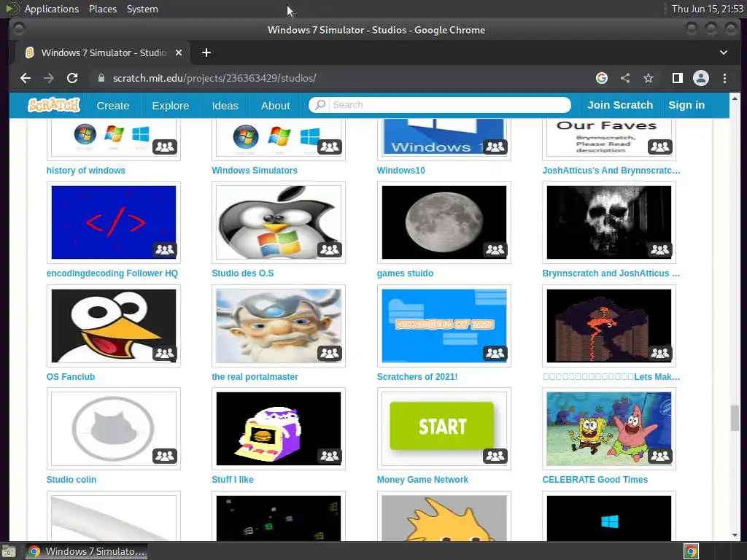
Task: Open games stuido link
Action: click(x=405, y=273)
